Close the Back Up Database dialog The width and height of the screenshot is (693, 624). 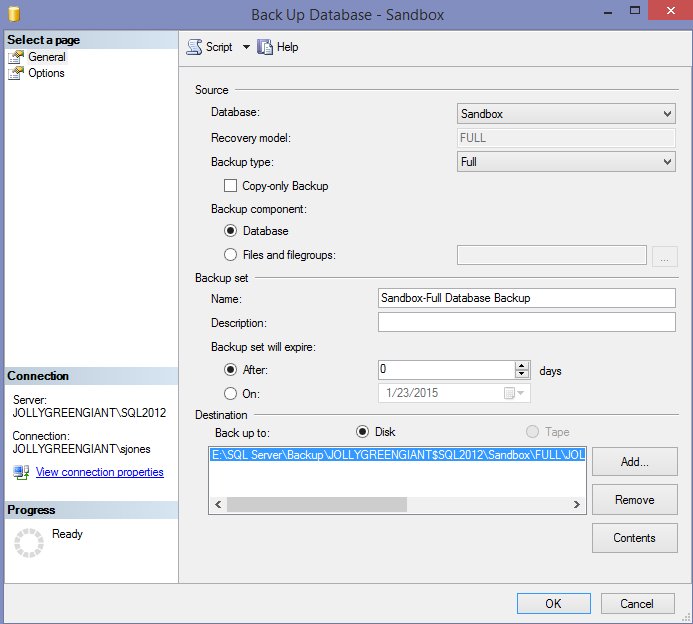[x=670, y=10]
